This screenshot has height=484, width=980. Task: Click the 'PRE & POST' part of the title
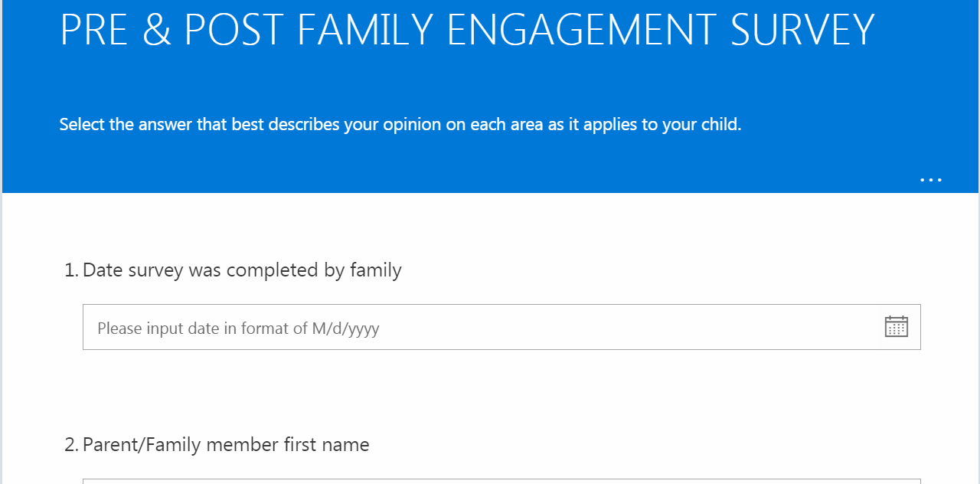[171, 29]
